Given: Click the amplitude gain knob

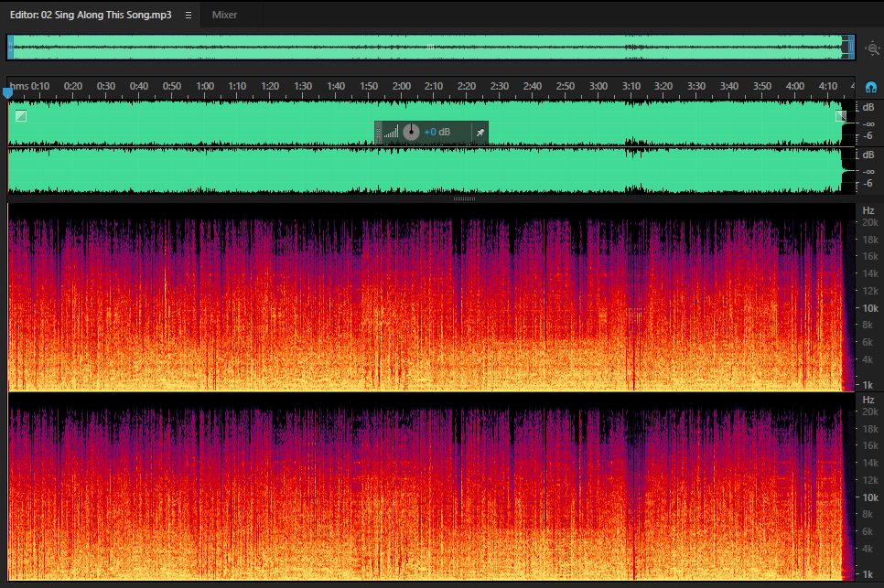Looking at the screenshot, I should click(x=411, y=132).
